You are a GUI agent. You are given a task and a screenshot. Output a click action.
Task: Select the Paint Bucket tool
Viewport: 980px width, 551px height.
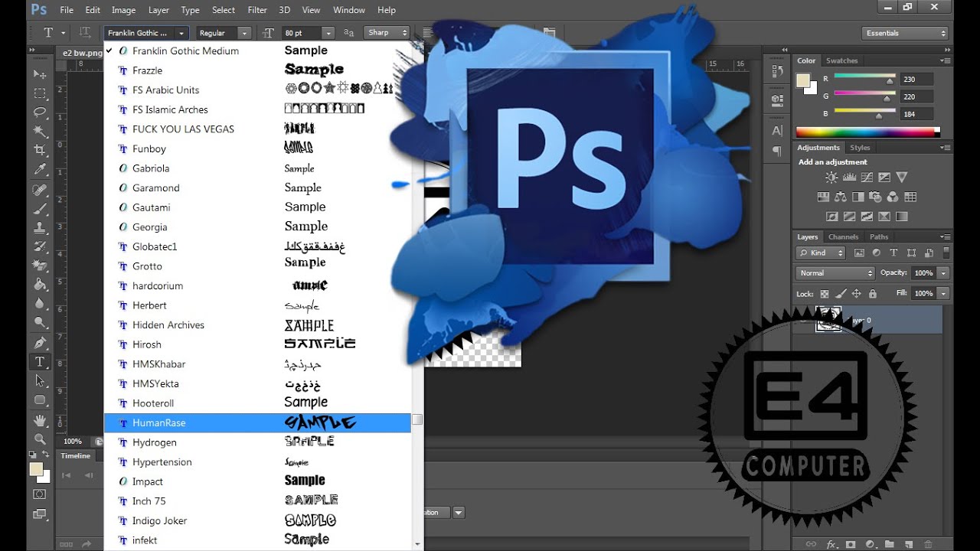[40, 285]
